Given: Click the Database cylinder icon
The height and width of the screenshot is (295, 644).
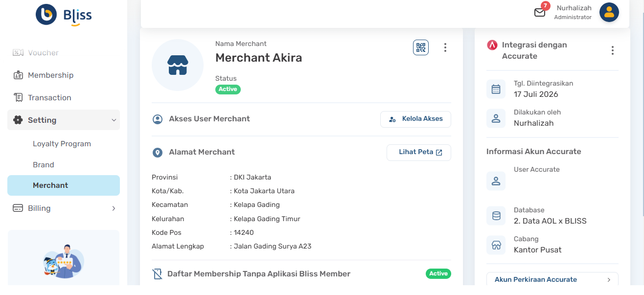Looking at the screenshot, I should coord(496,216).
